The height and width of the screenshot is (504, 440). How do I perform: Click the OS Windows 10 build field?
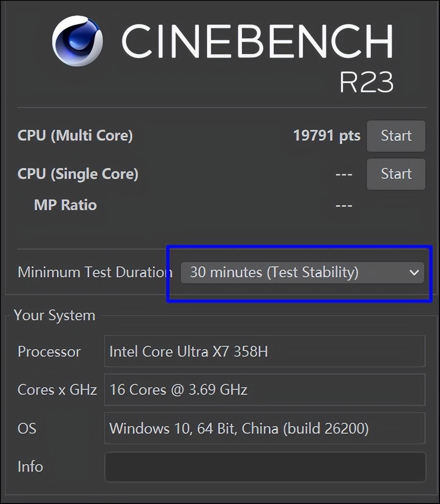point(265,428)
